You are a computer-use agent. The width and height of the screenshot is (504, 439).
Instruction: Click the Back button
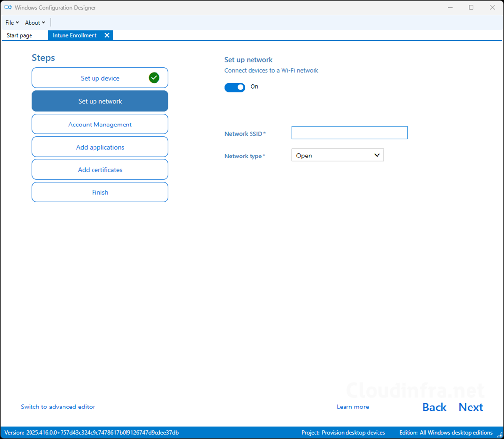(x=434, y=407)
